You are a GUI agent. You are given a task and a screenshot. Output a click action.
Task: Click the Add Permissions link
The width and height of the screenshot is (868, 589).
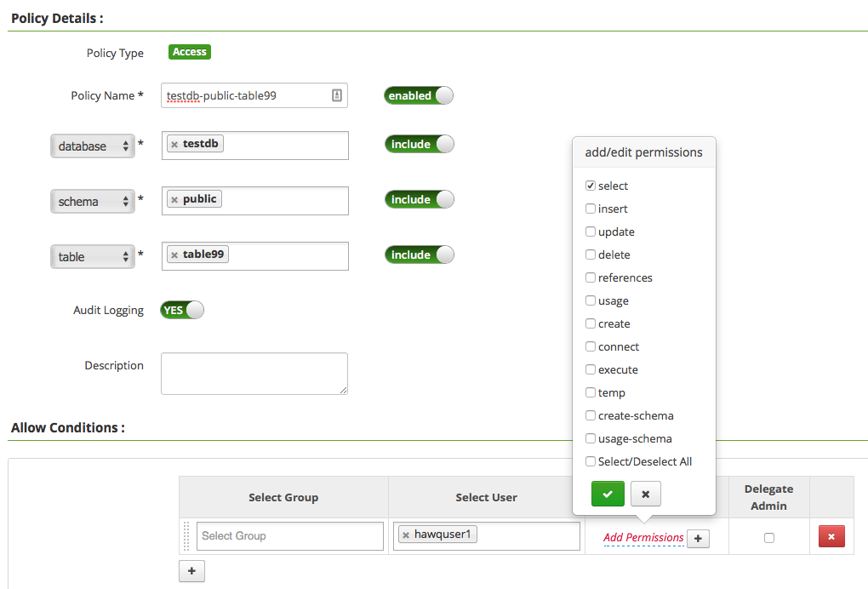[643, 538]
